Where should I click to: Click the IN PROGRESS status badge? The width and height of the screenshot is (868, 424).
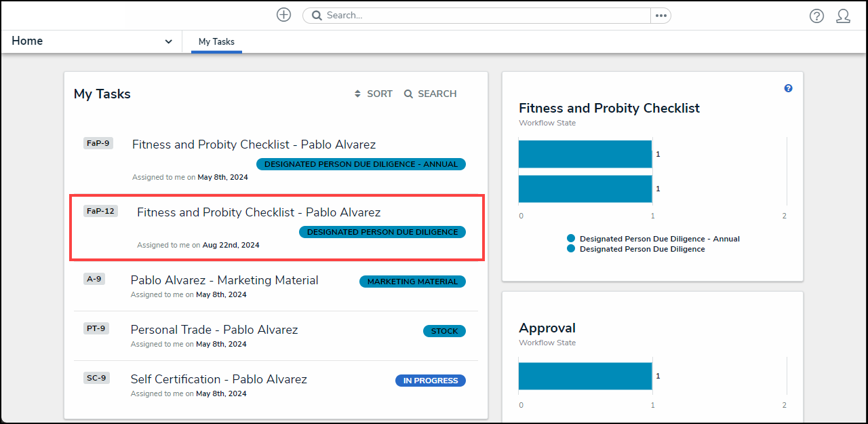(430, 381)
